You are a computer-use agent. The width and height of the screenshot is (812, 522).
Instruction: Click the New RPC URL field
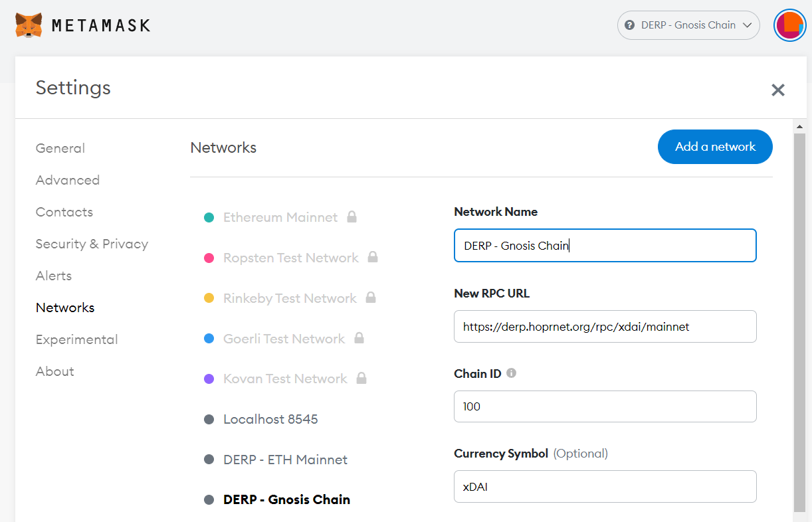pos(605,326)
